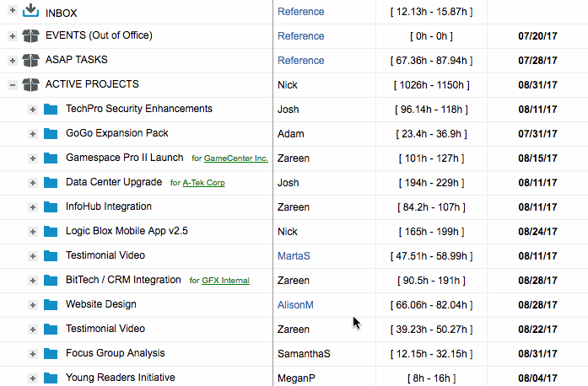Image resolution: width=588 pixels, height=386 pixels.
Task: Click the ASAP TASKS package icon
Action: coord(31,61)
